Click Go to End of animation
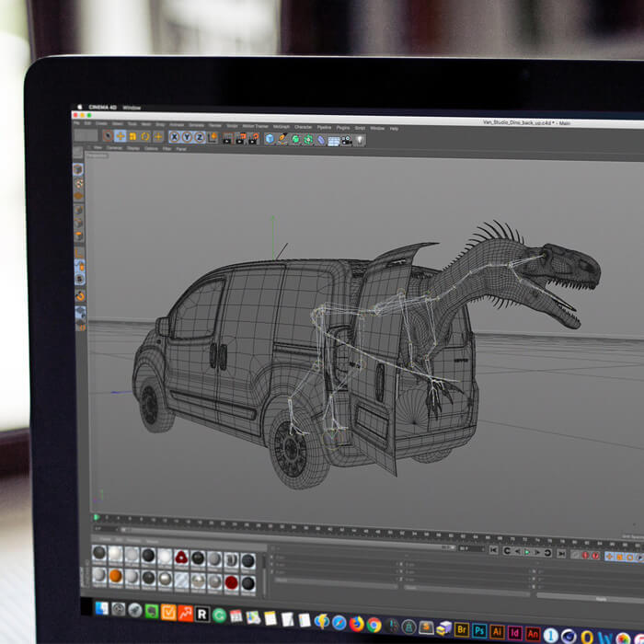 click(x=561, y=554)
